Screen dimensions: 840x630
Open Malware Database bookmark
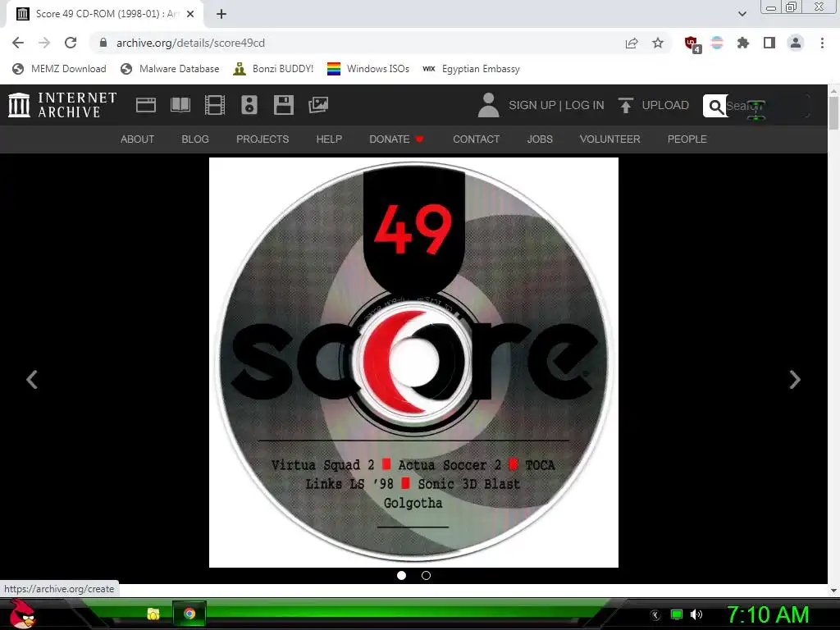point(171,69)
